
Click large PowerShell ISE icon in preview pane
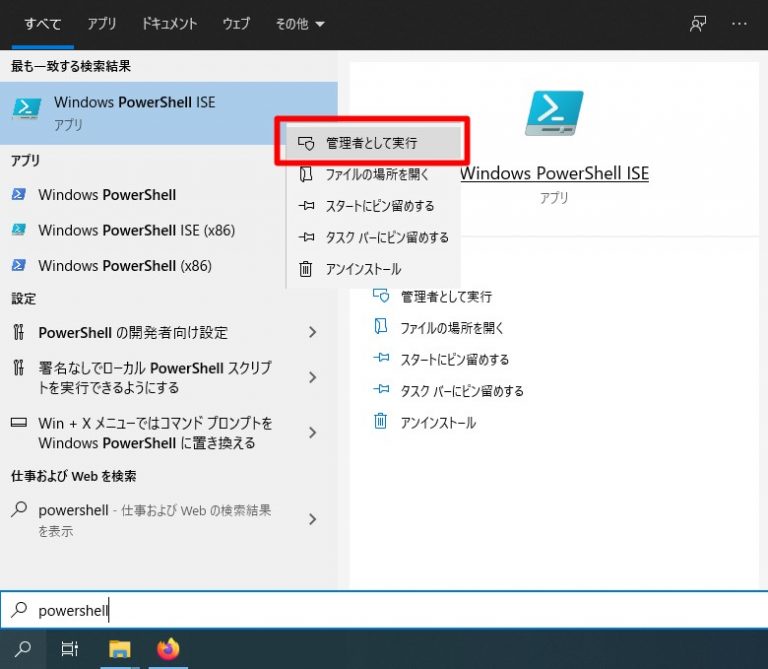[554, 113]
